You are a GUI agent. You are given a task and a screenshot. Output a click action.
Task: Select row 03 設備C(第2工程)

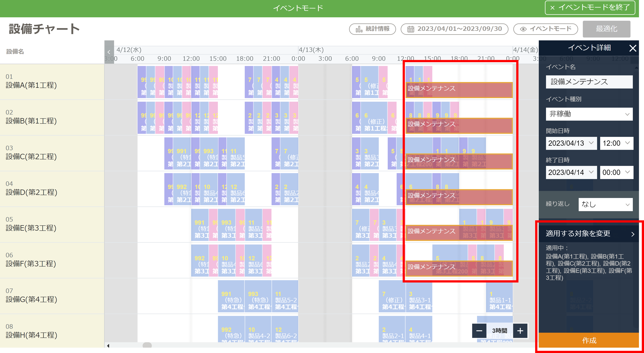(x=52, y=153)
